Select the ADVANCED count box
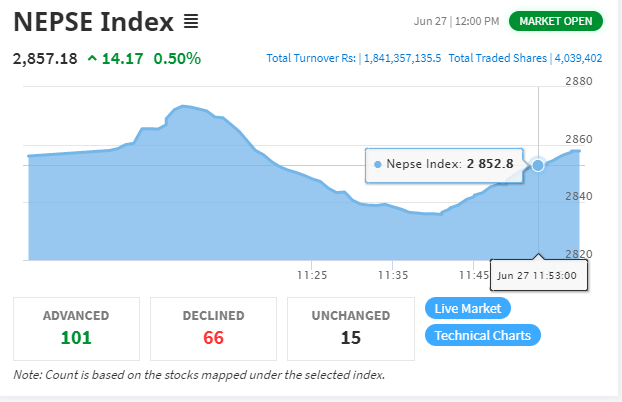 76,329
